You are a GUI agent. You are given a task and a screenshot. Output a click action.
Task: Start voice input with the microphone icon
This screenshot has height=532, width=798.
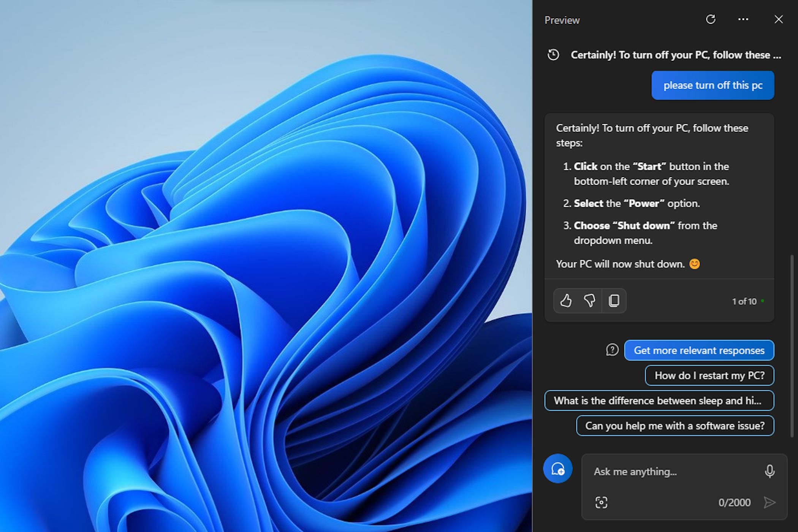769,471
